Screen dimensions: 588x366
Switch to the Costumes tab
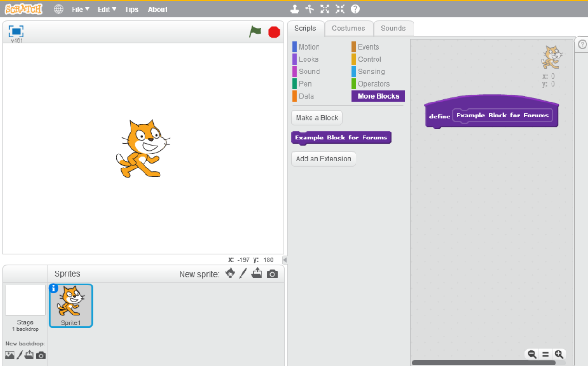coord(348,29)
